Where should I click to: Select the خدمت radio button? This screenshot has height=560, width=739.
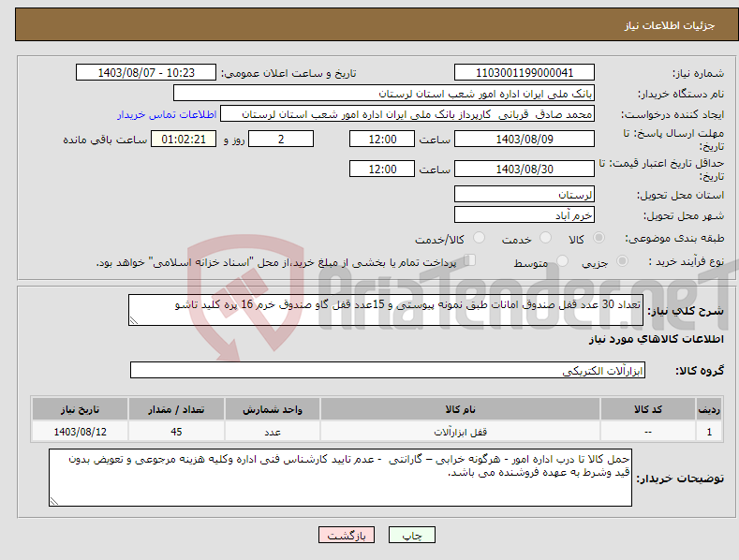coord(545,238)
